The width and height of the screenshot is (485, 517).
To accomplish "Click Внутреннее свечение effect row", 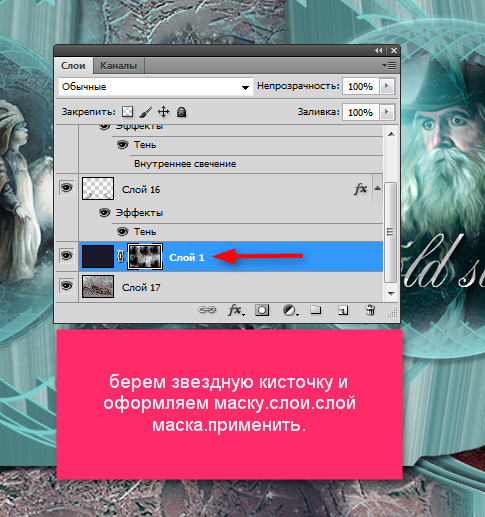I will [x=185, y=164].
